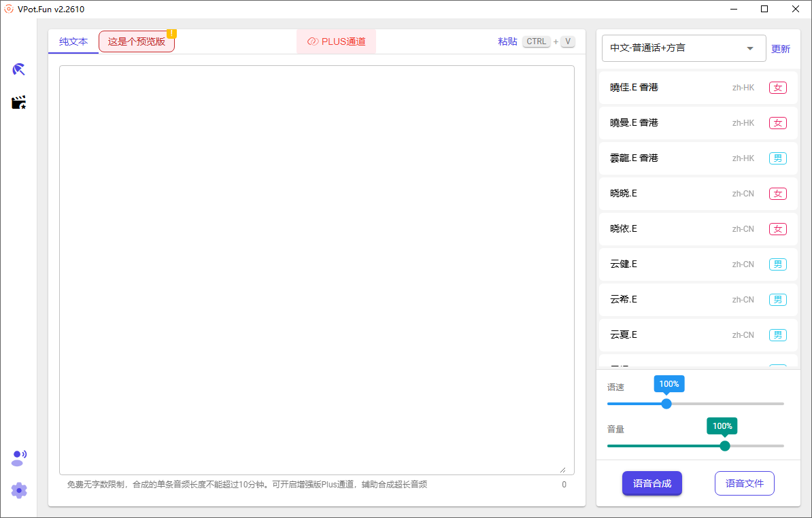
Task: Open the video clapperboard tool in the sidebar
Action: pyautogui.click(x=18, y=103)
